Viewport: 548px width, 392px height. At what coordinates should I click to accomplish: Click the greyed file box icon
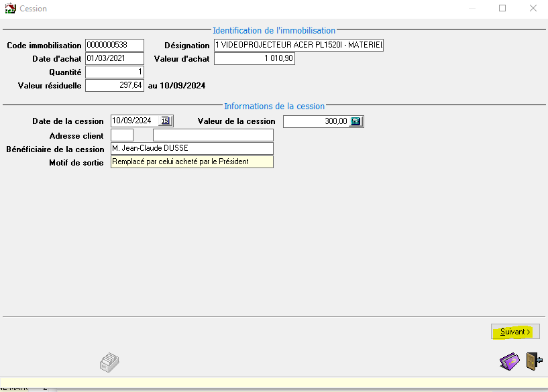point(109,363)
